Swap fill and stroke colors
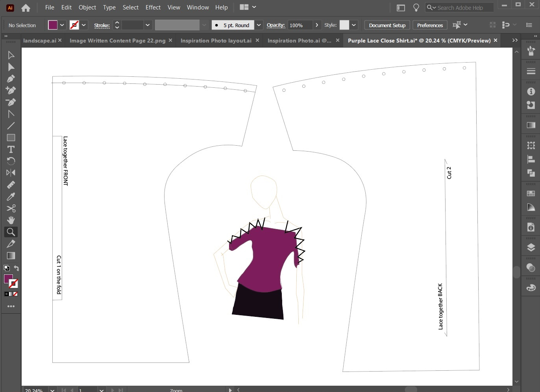The image size is (540, 392). [17, 268]
